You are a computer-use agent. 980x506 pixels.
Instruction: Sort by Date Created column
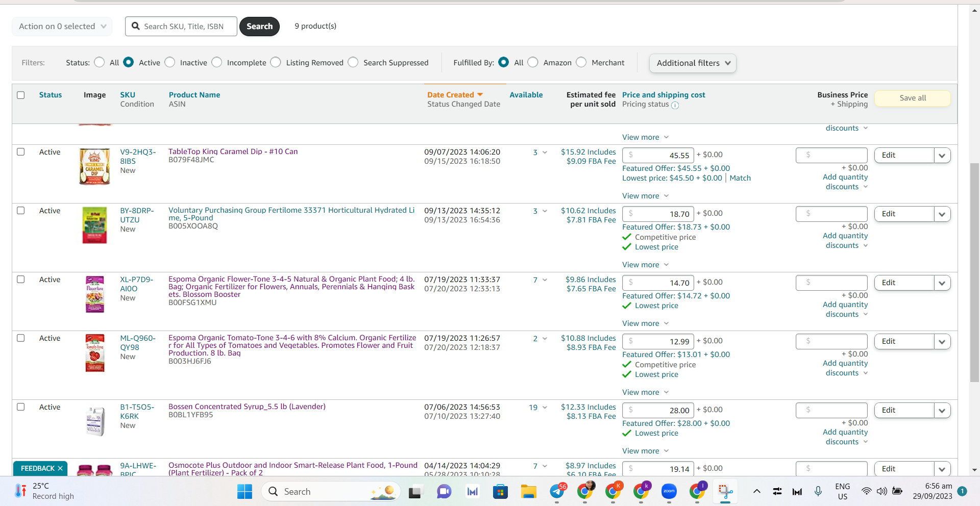[455, 95]
